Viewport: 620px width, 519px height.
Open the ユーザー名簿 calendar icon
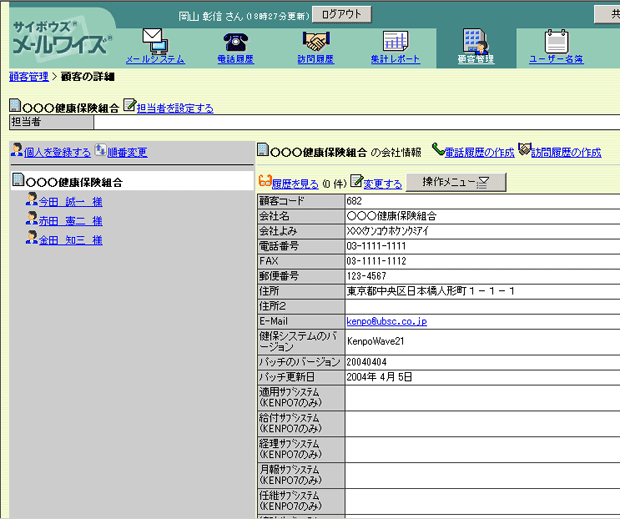click(556, 41)
